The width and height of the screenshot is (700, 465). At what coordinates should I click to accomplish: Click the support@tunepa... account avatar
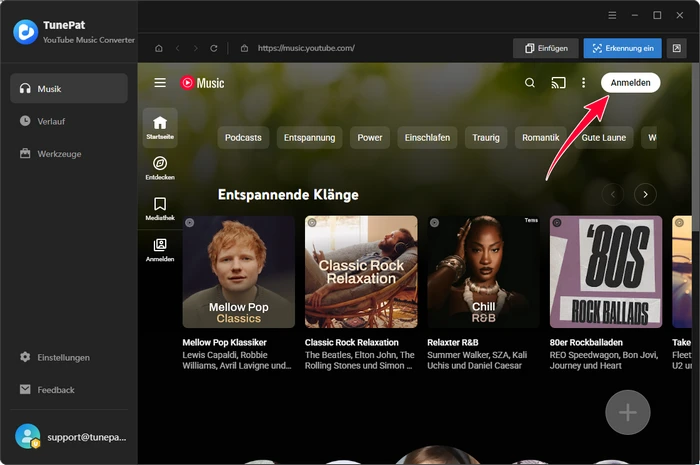(x=28, y=436)
